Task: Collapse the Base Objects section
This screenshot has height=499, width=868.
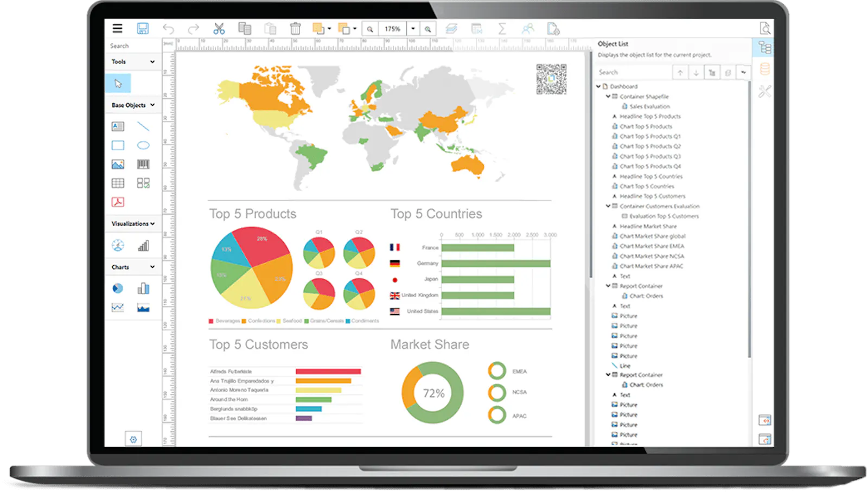Action: point(152,105)
